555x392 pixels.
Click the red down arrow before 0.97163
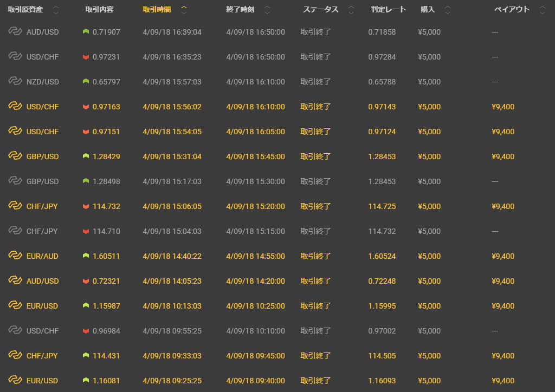pyautogui.click(x=86, y=107)
